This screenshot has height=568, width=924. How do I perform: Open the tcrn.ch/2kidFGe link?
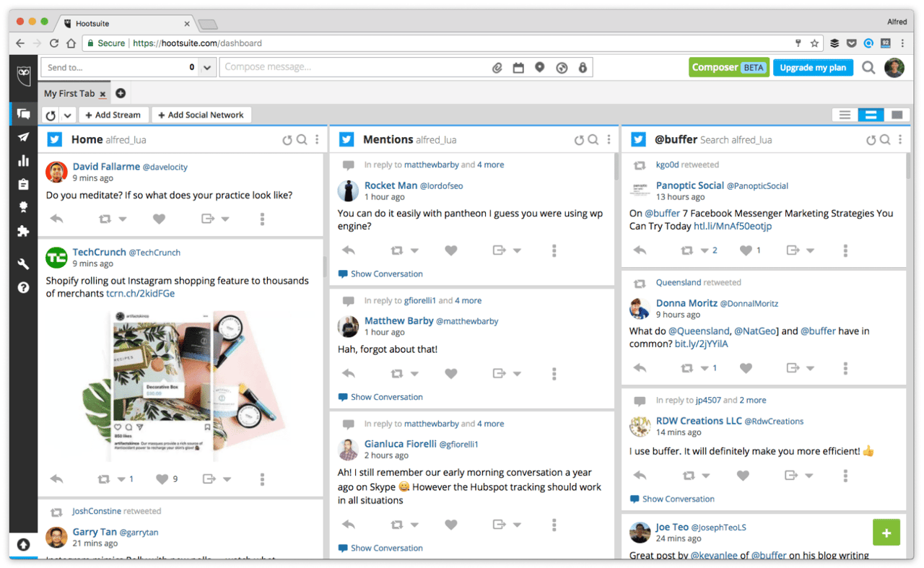pos(140,294)
